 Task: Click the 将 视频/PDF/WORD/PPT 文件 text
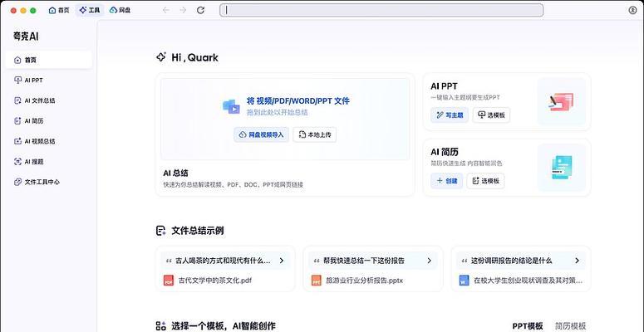tap(298, 101)
